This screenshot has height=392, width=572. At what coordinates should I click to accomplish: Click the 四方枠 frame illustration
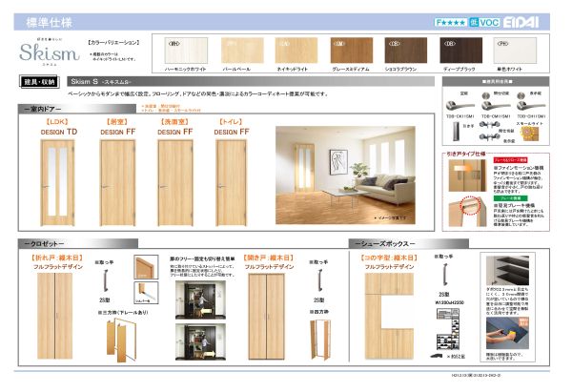point(320,340)
